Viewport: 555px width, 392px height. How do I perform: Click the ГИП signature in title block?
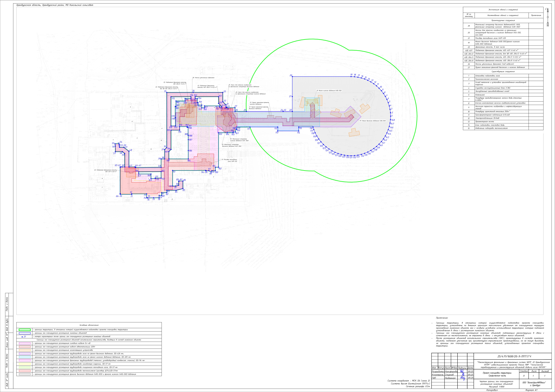(x=463, y=378)
